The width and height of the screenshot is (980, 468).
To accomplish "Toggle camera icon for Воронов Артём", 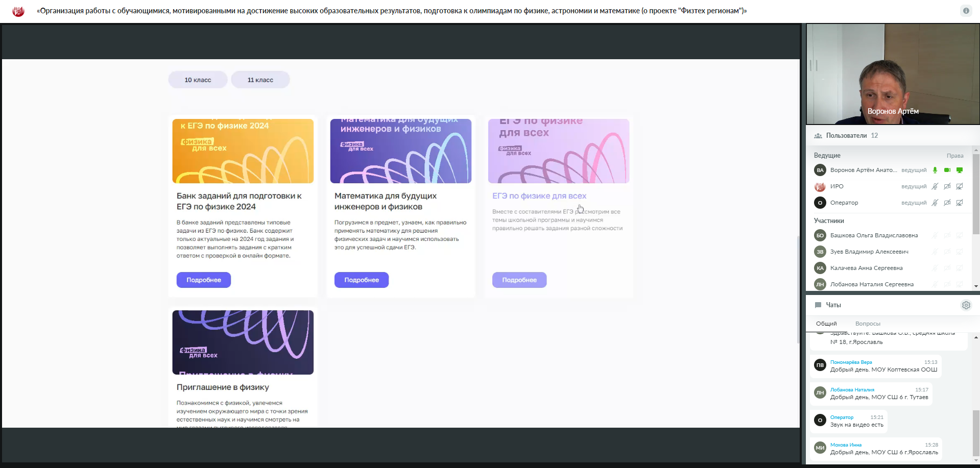I will (947, 170).
